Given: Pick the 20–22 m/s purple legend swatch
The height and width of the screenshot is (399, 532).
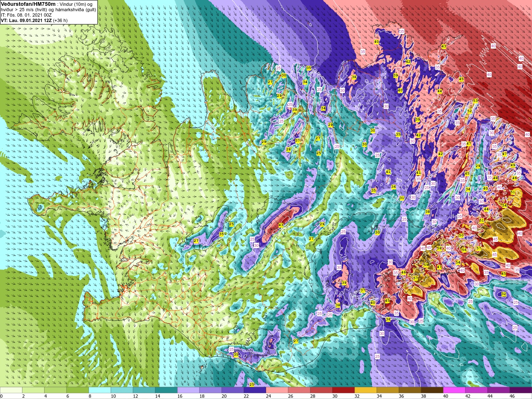Looking at the screenshot, I should click(233, 390).
